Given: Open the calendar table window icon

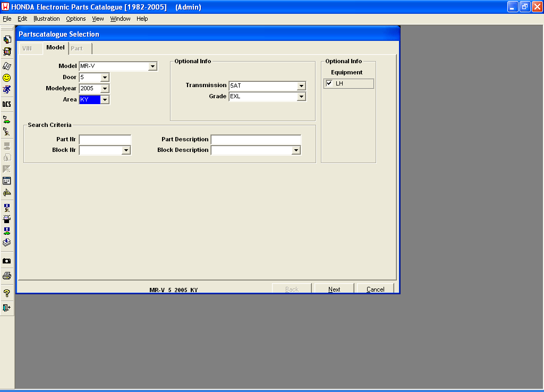Looking at the screenshot, I should tap(7, 181).
